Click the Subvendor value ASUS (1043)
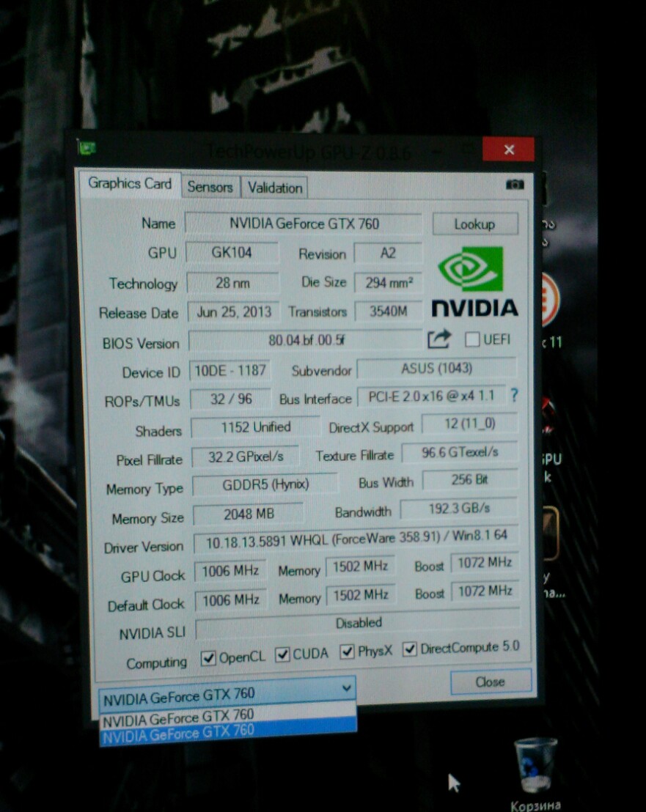 point(436,368)
